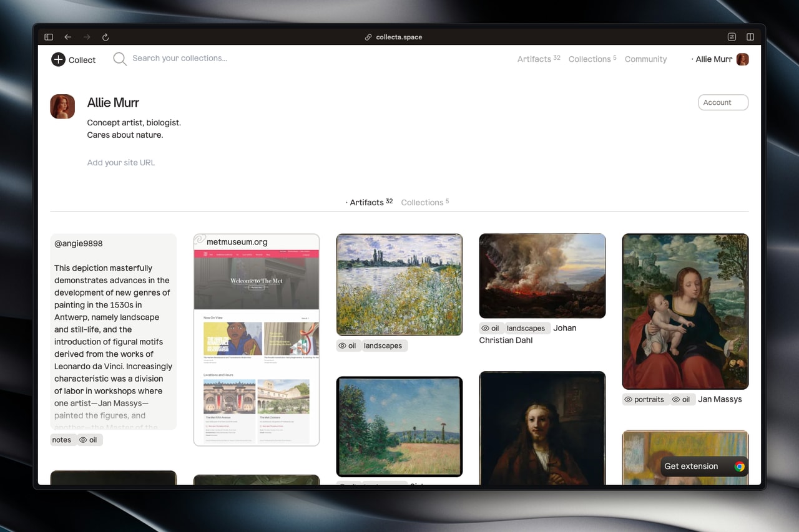Switch to profile Artifacts tab
799x532 pixels.
tap(369, 202)
